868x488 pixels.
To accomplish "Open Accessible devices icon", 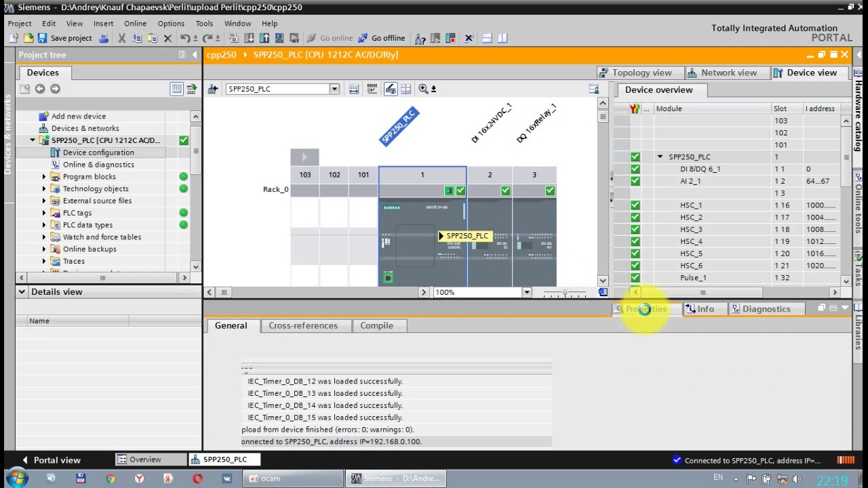I will (419, 39).
